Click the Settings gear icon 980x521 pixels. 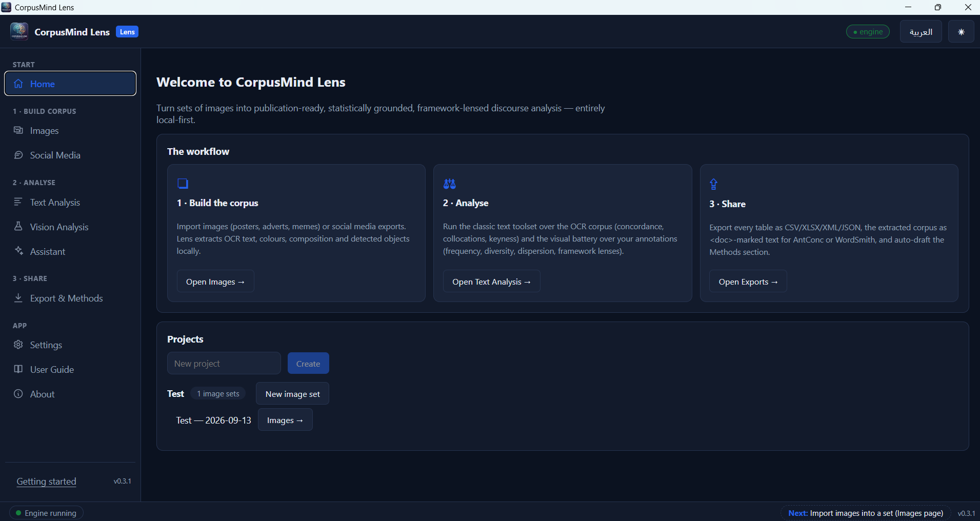point(18,345)
